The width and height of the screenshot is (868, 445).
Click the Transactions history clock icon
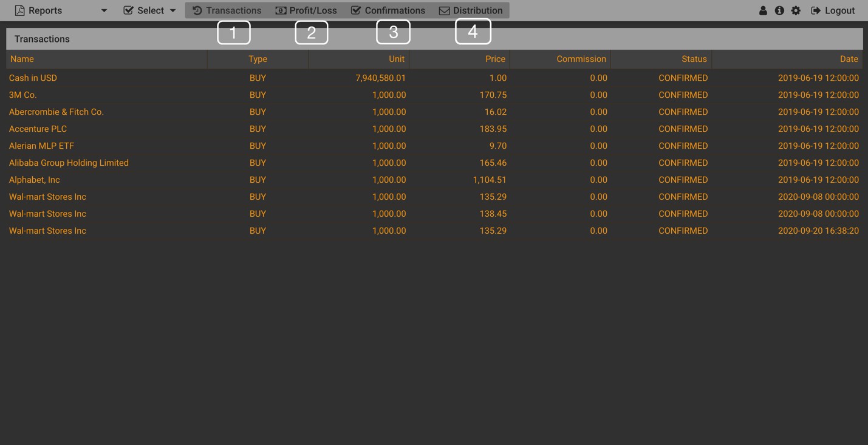[197, 10]
